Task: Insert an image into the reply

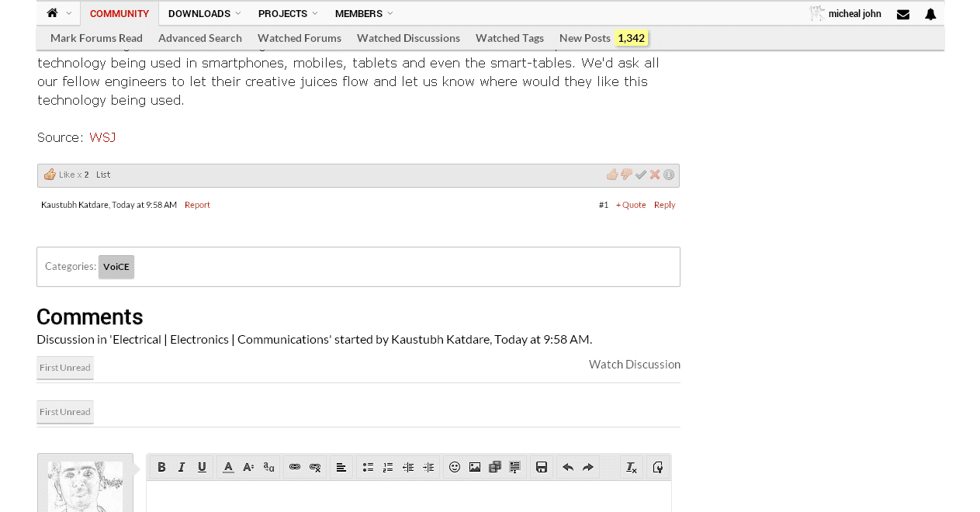Action: 475,467
